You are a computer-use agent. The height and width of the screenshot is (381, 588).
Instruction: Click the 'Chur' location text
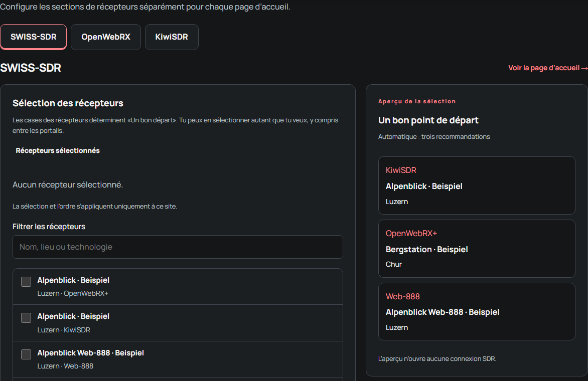pyautogui.click(x=394, y=264)
